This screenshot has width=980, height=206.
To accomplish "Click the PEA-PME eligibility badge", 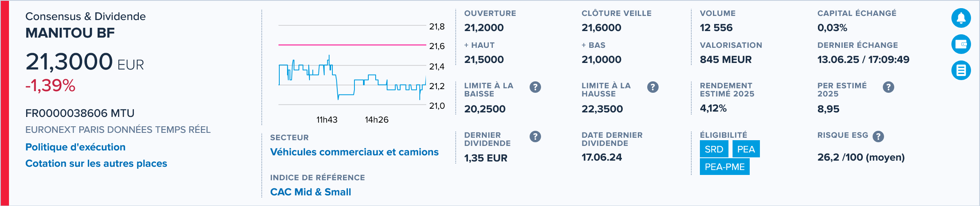I will tap(725, 167).
